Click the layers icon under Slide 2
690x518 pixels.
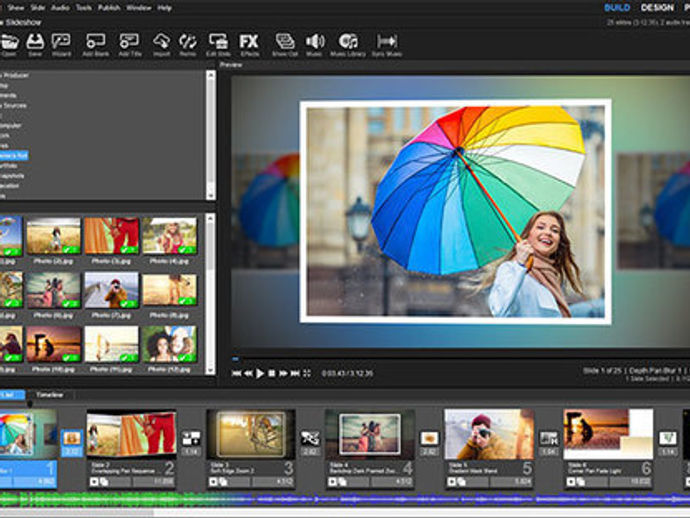(x=104, y=482)
